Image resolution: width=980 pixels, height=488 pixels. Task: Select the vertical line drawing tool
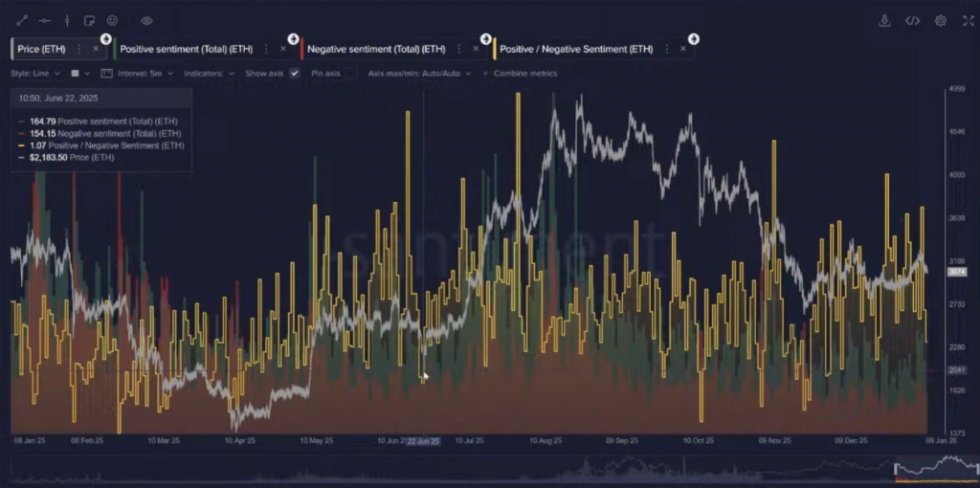coord(66,20)
